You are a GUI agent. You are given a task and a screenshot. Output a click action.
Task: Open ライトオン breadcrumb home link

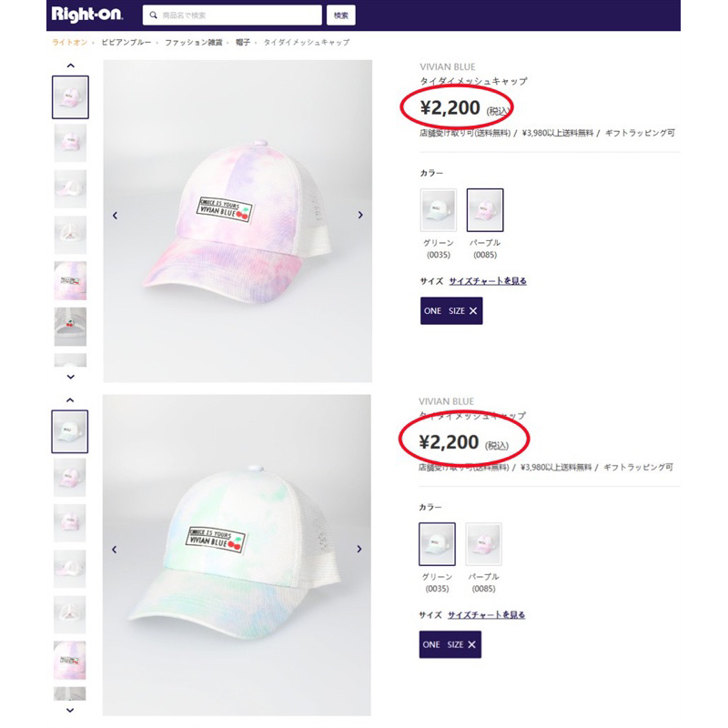tap(69, 43)
